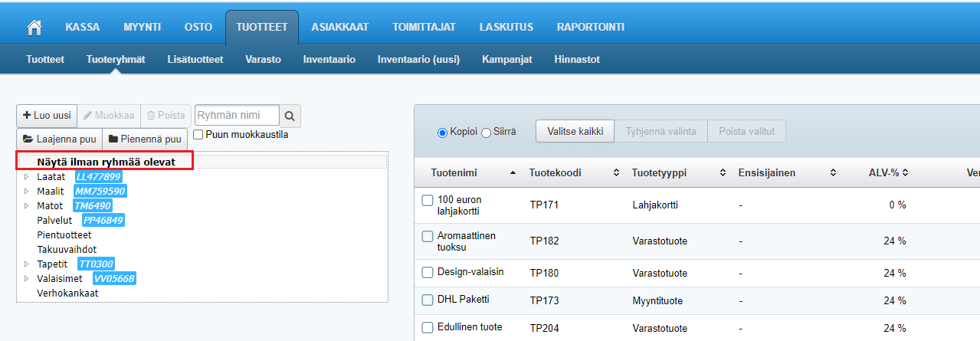Sort by Tuotenimi column arrow
This screenshot has height=341, width=980.
tap(513, 173)
